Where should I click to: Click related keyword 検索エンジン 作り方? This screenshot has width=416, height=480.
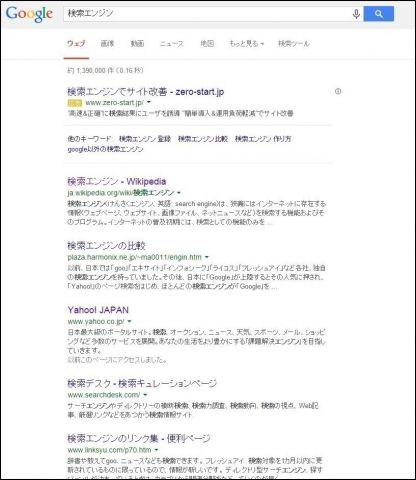point(263,139)
